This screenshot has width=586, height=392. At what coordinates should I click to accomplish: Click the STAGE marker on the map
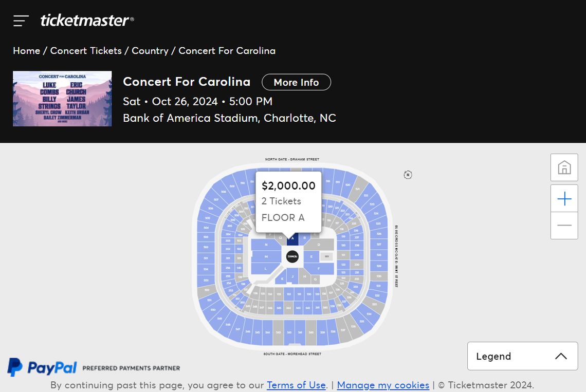(x=292, y=256)
